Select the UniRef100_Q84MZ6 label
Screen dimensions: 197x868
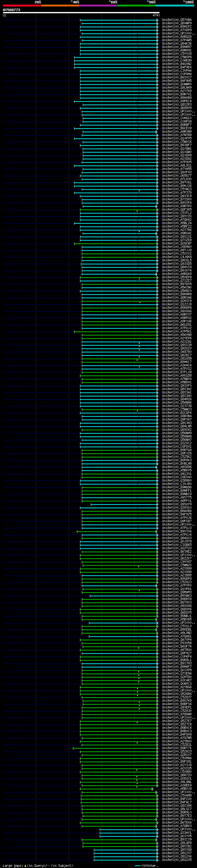coord(176,399)
